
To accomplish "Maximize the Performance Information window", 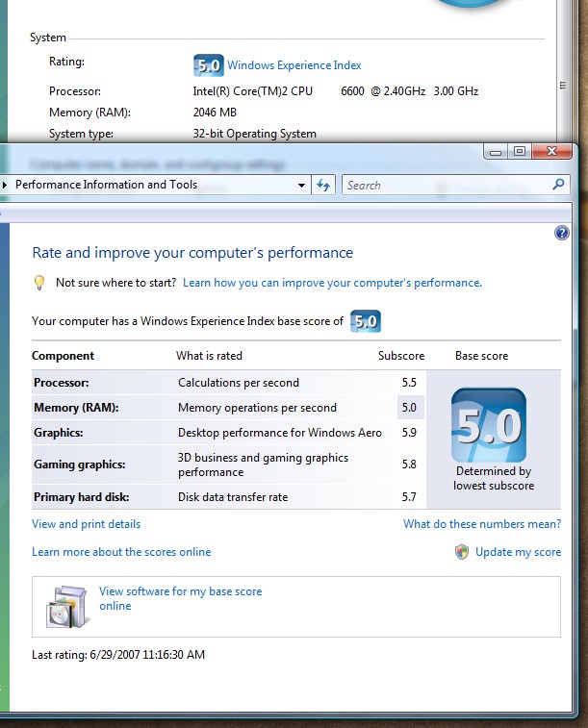I will tap(520, 151).
